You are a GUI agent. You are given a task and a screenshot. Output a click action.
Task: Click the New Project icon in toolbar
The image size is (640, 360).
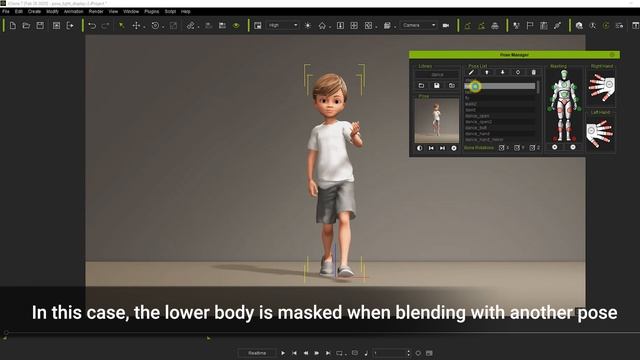click(13, 26)
